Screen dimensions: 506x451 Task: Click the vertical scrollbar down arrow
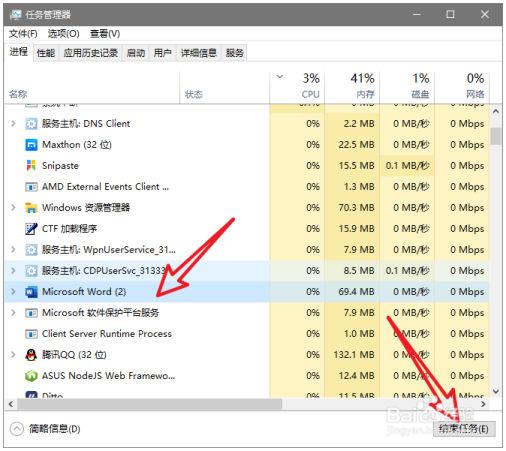click(x=496, y=391)
